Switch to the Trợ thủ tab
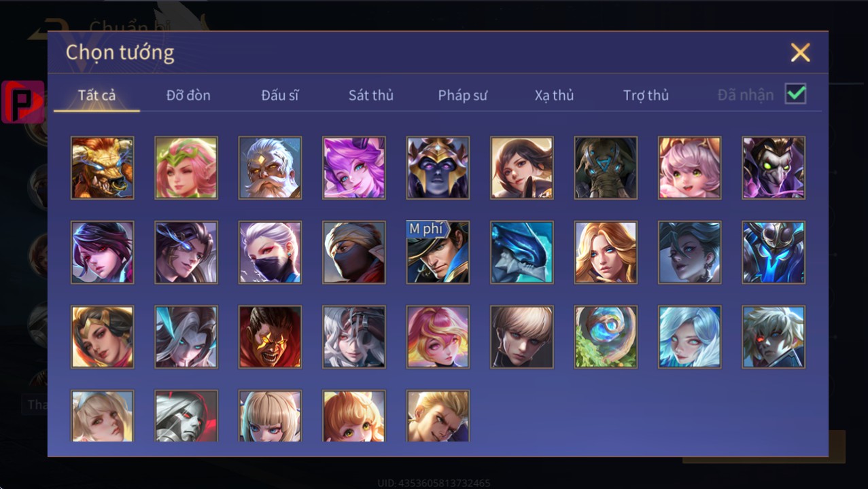Screen dimensions: 868x489 646,95
